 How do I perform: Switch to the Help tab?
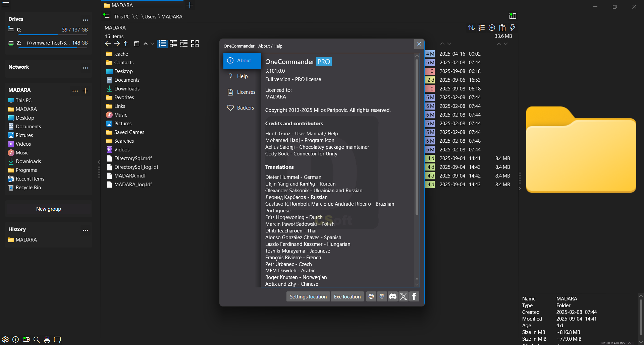[x=242, y=76]
